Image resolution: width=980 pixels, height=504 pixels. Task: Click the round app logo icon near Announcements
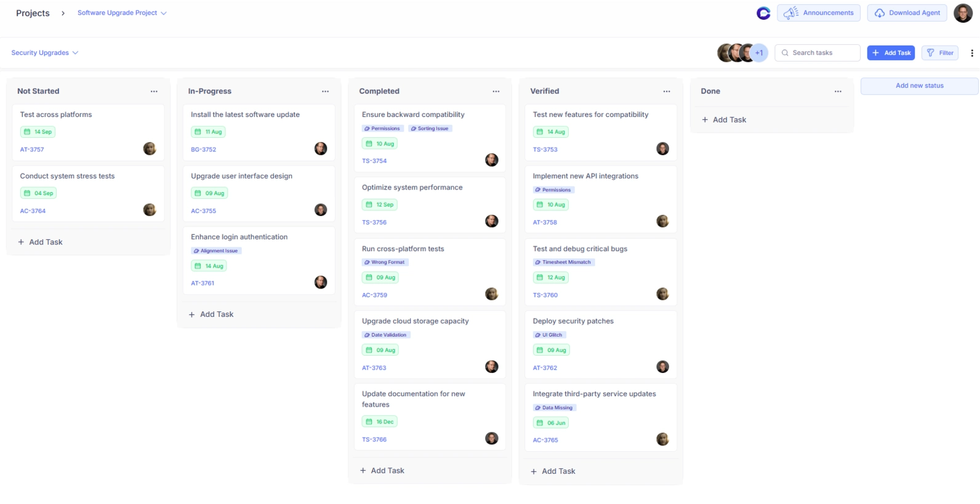(x=763, y=13)
